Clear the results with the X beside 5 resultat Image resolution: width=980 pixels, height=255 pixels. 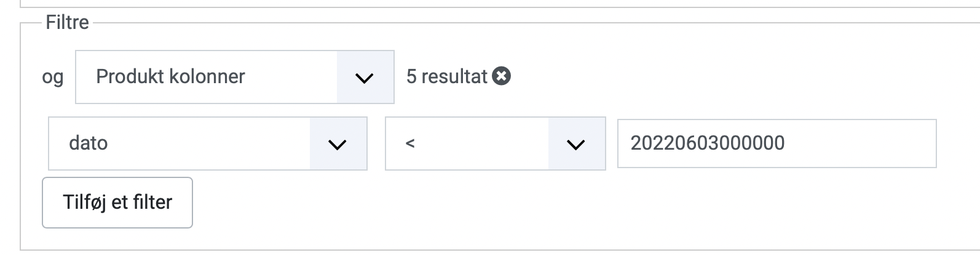pyautogui.click(x=502, y=76)
